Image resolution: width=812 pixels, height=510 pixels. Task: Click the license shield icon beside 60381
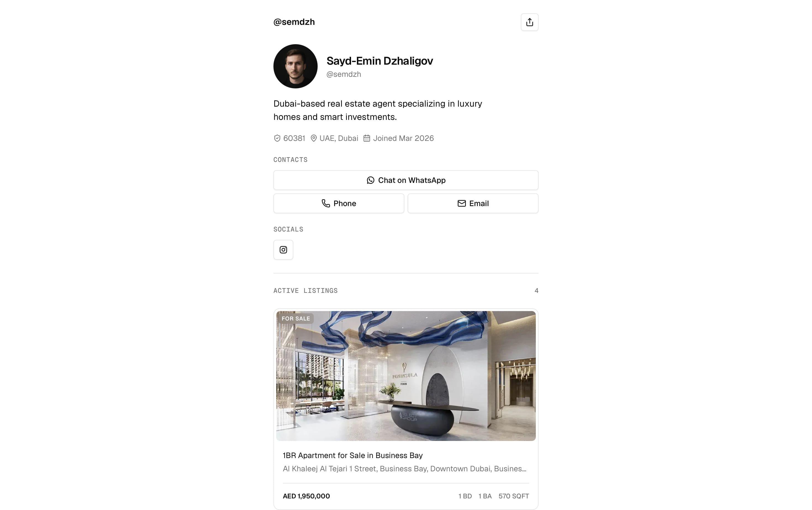[277, 138]
